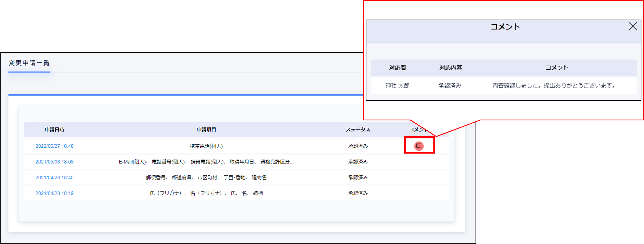
Task: Click 対応者 header in comment popup
Action: pos(397,67)
